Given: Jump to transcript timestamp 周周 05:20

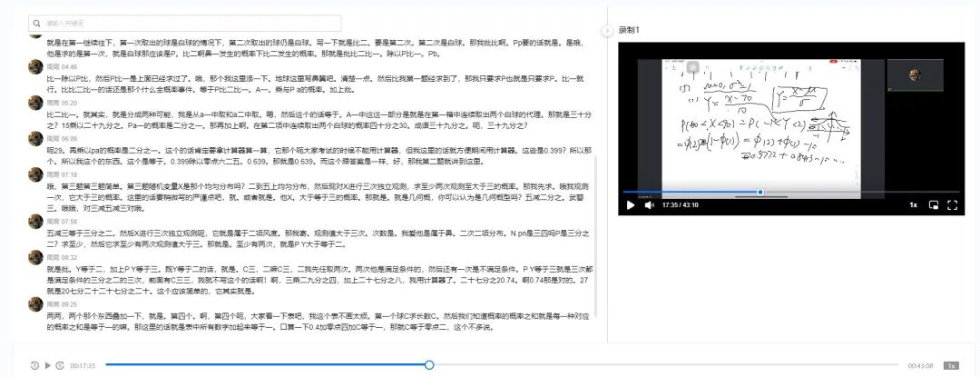Looking at the screenshot, I should click(62, 103).
